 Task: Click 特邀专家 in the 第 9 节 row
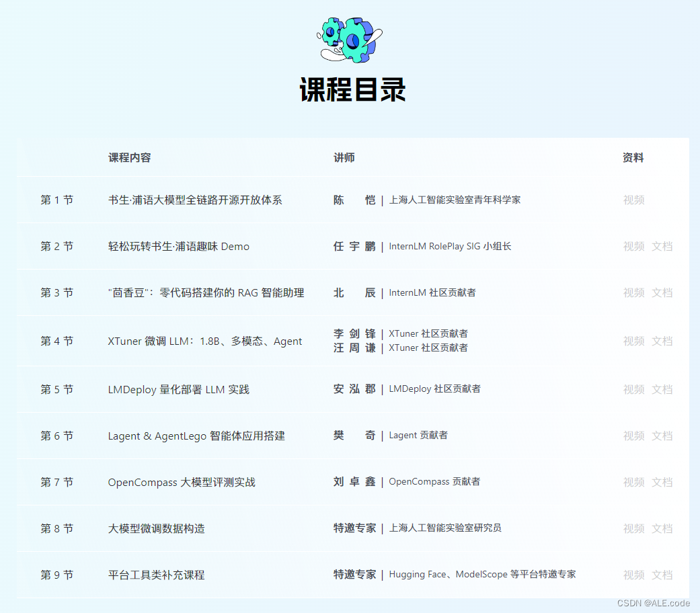(x=354, y=574)
